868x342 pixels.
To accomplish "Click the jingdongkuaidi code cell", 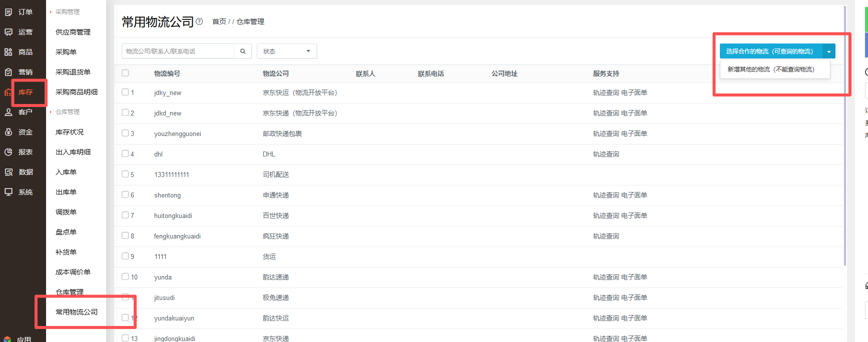I will click(175, 338).
